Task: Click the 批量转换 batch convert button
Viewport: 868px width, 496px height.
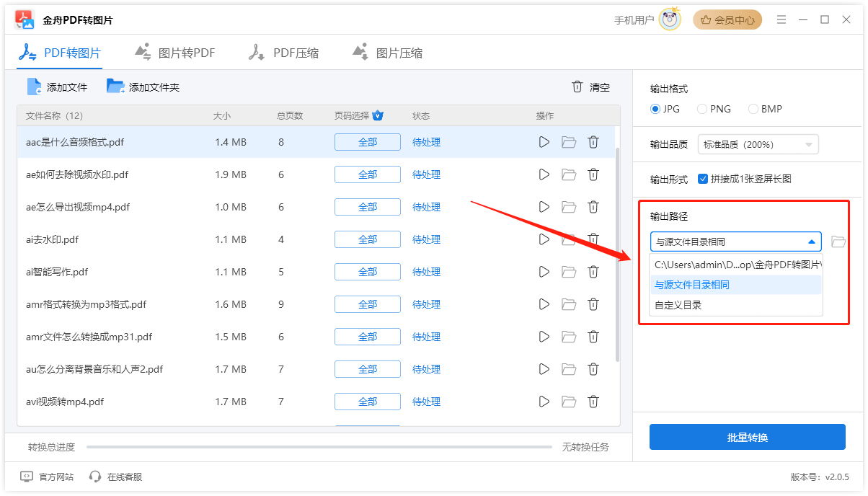Action: pos(748,437)
